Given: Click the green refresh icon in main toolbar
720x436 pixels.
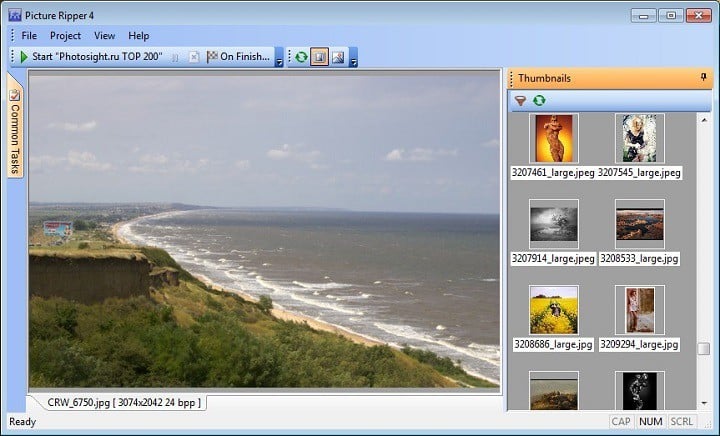Looking at the screenshot, I should tap(301, 57).
